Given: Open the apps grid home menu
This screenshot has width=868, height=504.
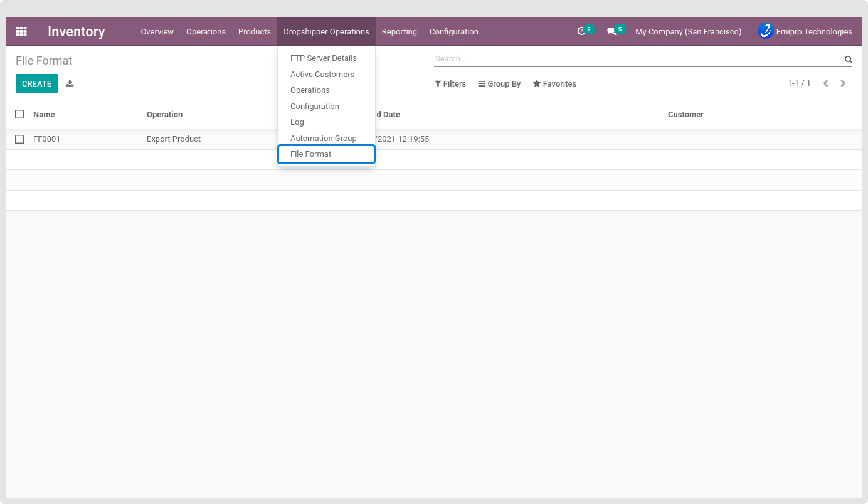Looking at the screenshot, I should tap(21, 31).
